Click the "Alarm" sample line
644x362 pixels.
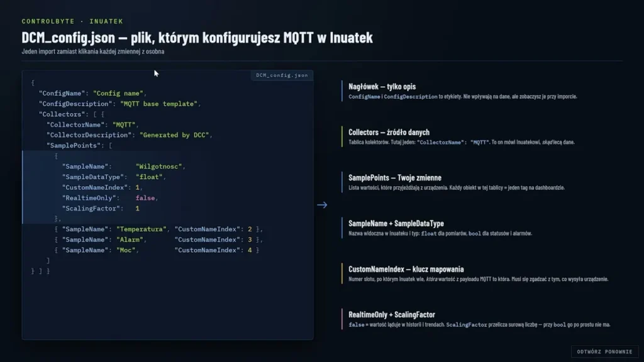click(x=158, y=239)
